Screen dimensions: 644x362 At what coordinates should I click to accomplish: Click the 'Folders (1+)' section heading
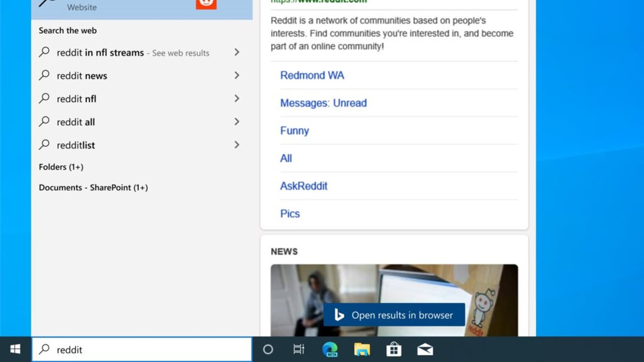point(61,167)
